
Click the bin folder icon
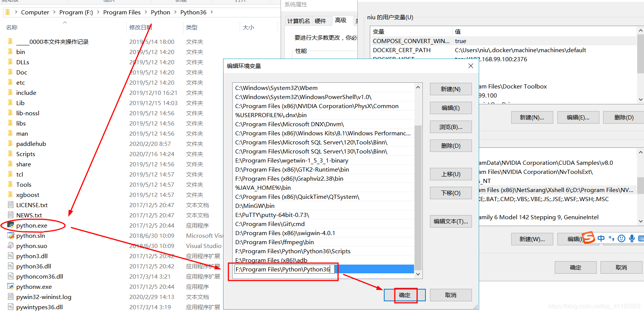10,51
